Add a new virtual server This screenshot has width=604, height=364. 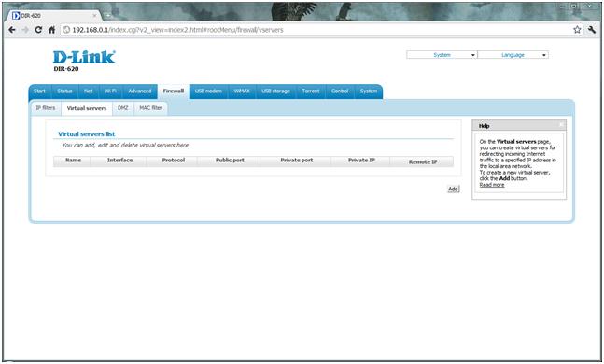click(454, 189)
